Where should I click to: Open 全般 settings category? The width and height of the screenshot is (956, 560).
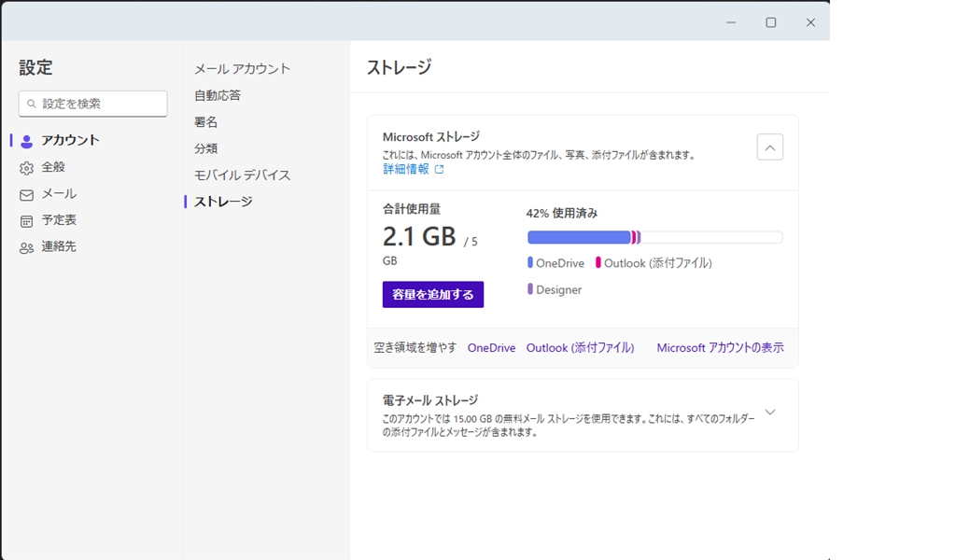53,167
